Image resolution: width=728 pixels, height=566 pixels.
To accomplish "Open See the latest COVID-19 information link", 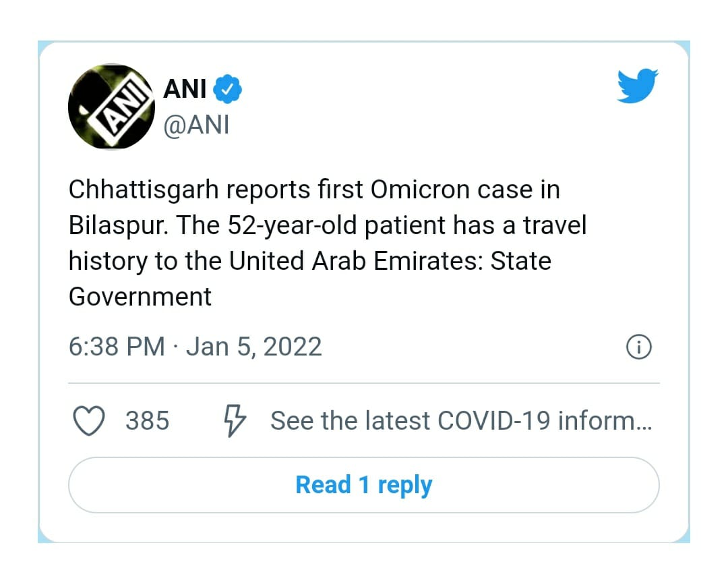I will (461, 420).
